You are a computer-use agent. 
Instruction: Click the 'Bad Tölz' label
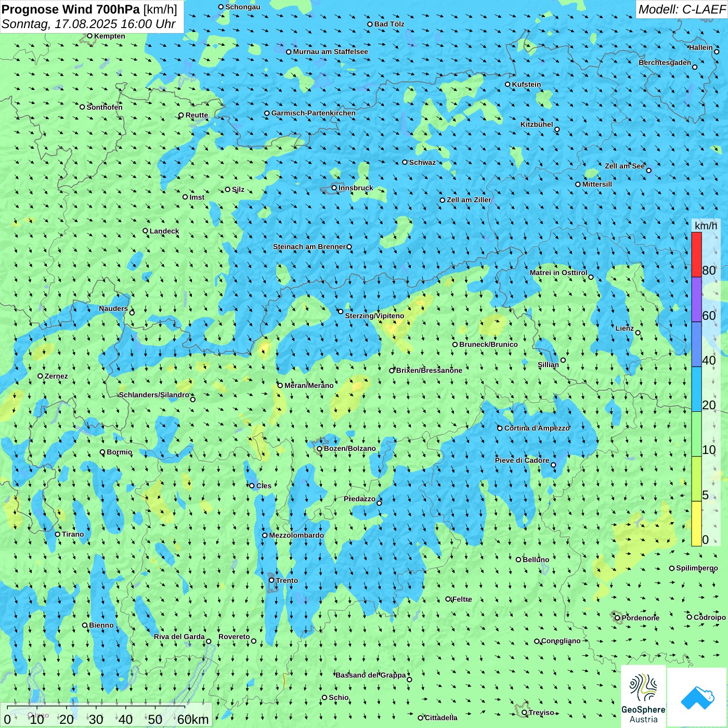389,24
